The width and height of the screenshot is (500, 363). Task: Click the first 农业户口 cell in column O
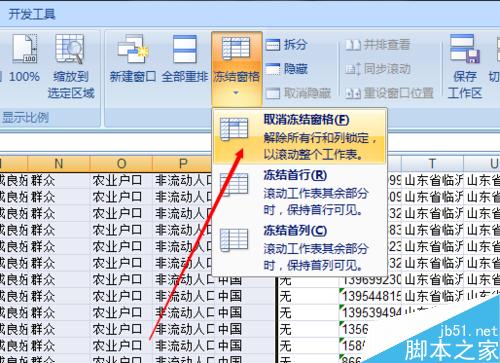point(121,180)
